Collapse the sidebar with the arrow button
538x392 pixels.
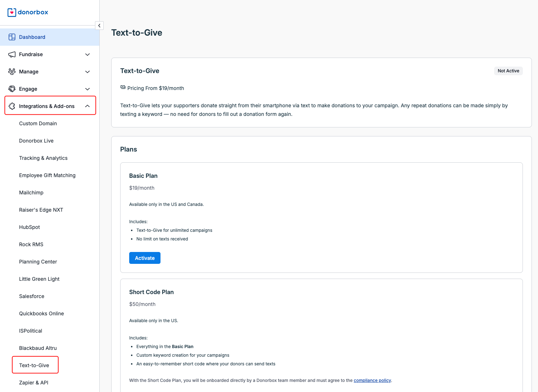(x=99, y=26)
